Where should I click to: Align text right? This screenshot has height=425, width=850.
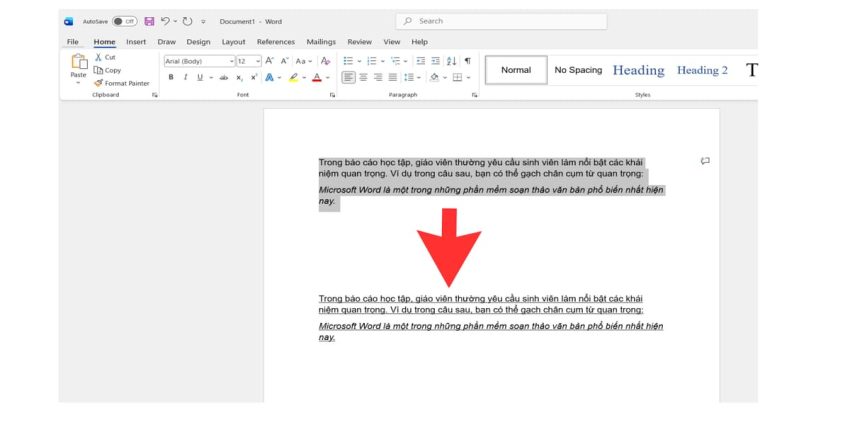coord(378,78)
